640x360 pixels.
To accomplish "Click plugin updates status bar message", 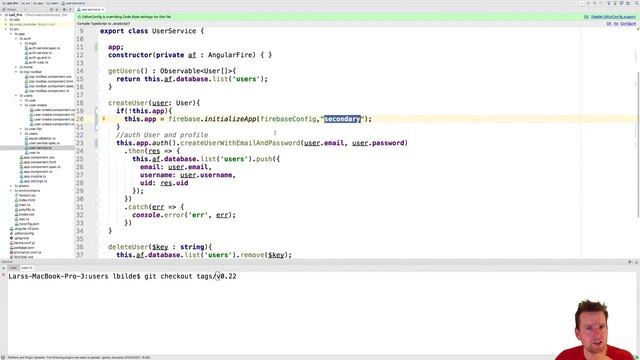I will 79,358.
